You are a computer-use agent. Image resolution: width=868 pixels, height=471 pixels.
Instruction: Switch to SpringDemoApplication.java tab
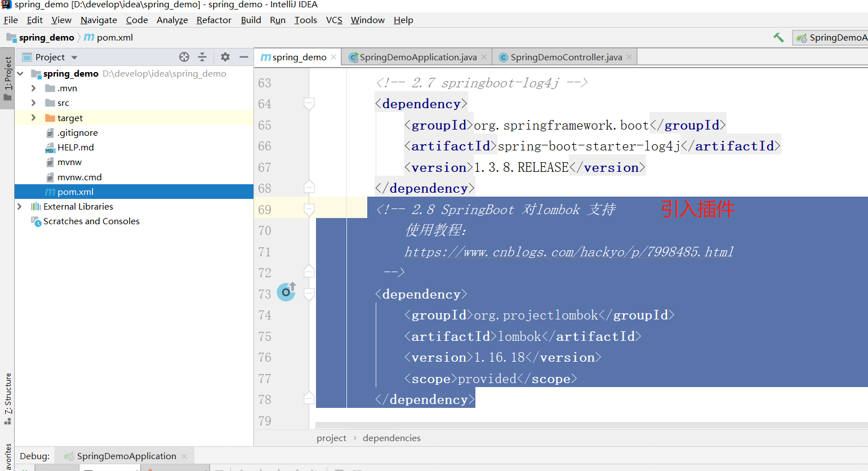tap(418, 57)
